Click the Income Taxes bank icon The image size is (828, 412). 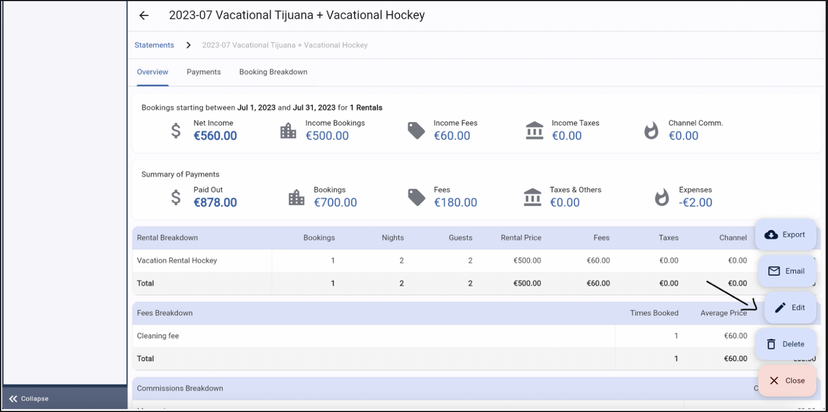[534, 131]
